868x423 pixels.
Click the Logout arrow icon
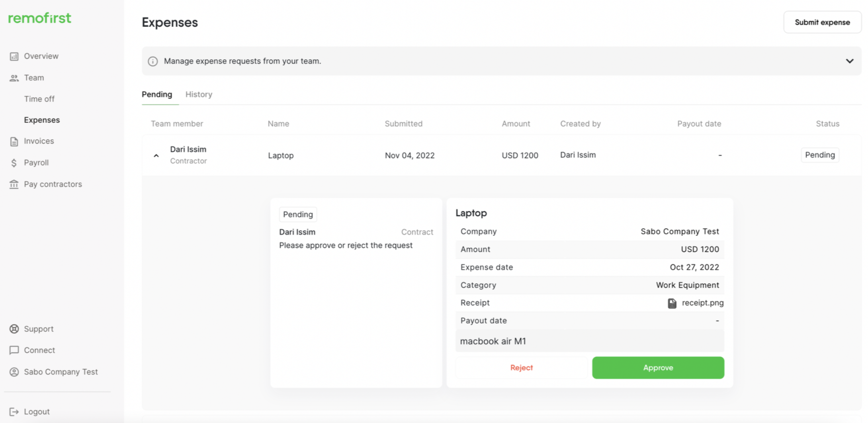[14, 412]
